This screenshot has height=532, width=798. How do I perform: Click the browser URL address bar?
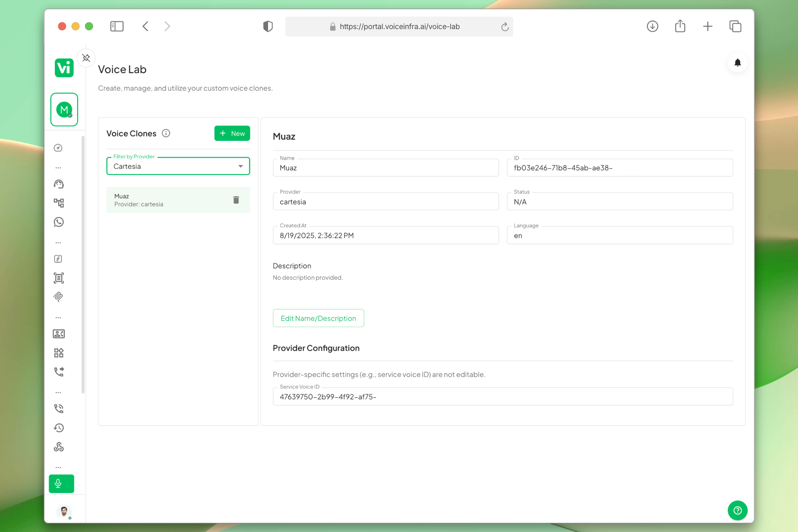pyautogui.click(x=399, y=27)
